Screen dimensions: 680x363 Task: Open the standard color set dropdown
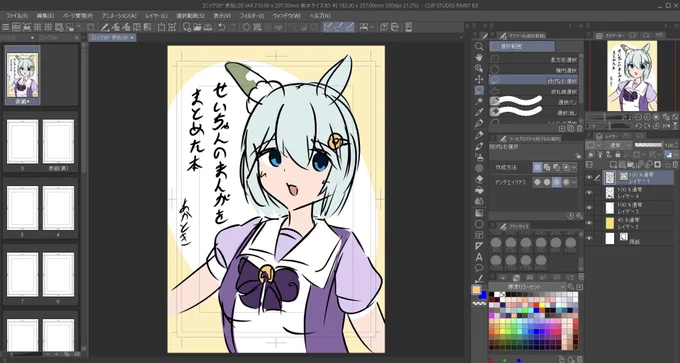[x=528, y=287]
